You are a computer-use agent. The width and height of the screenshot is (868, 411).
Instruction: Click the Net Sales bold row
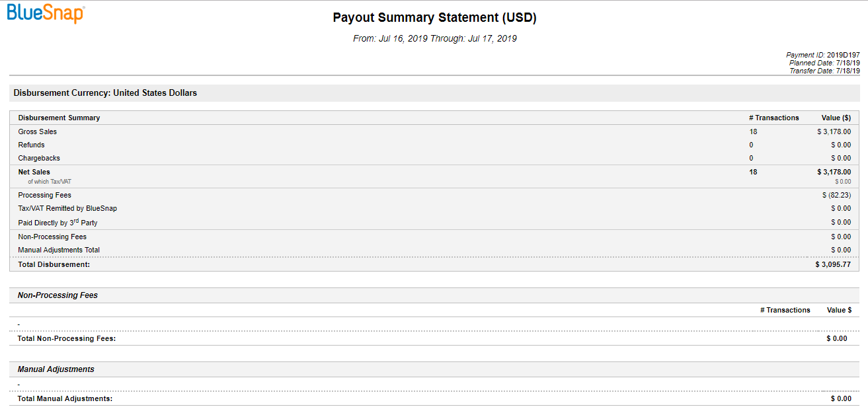(434, 172)
